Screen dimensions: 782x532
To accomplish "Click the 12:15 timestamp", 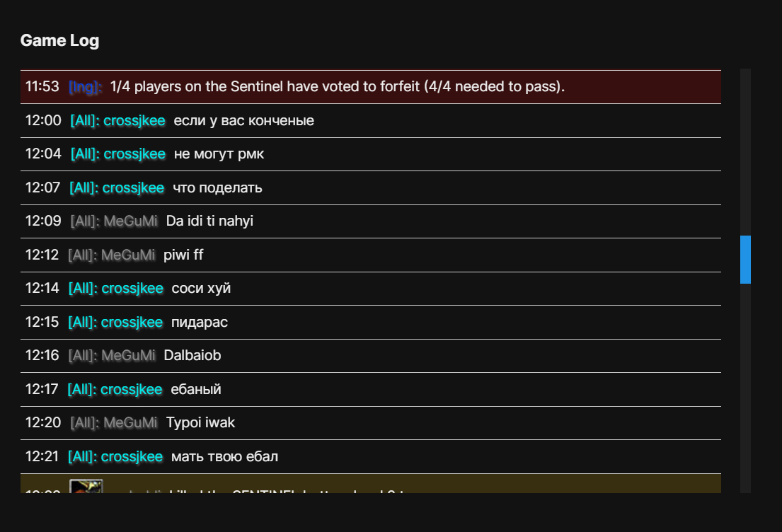I will click(42, 323).
